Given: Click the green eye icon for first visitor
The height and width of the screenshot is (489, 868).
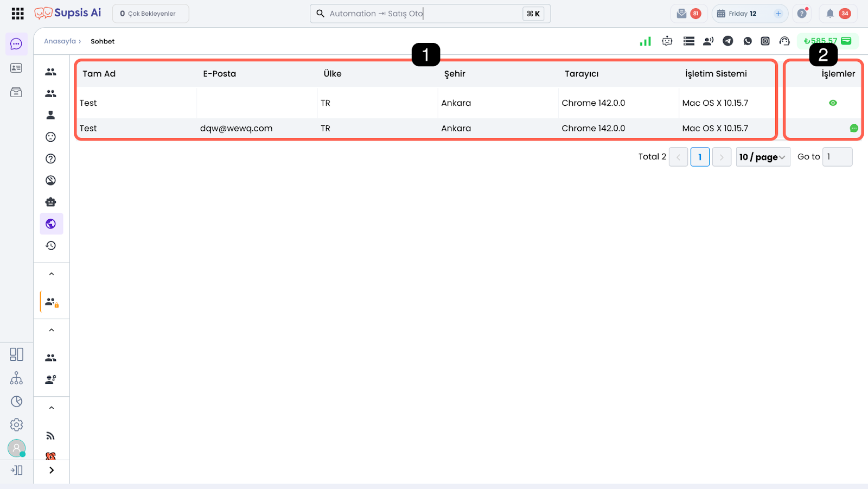Looking at the screenshot, I should click(833, 103).
